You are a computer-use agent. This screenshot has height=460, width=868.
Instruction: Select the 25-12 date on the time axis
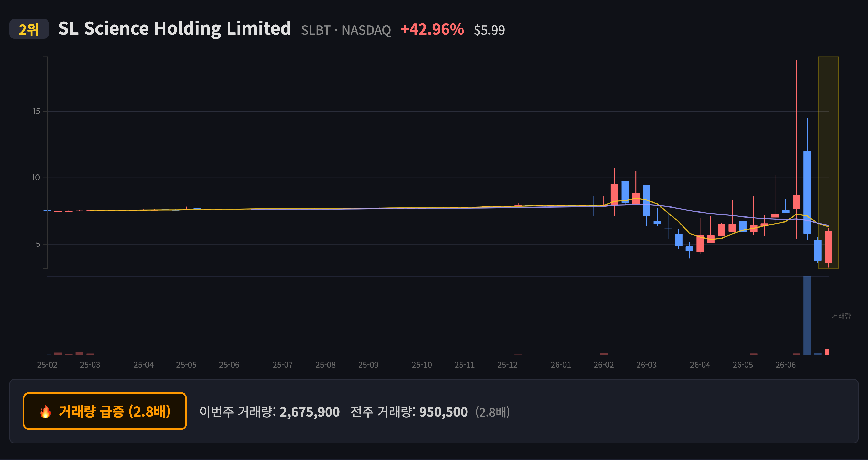(507, 365)
